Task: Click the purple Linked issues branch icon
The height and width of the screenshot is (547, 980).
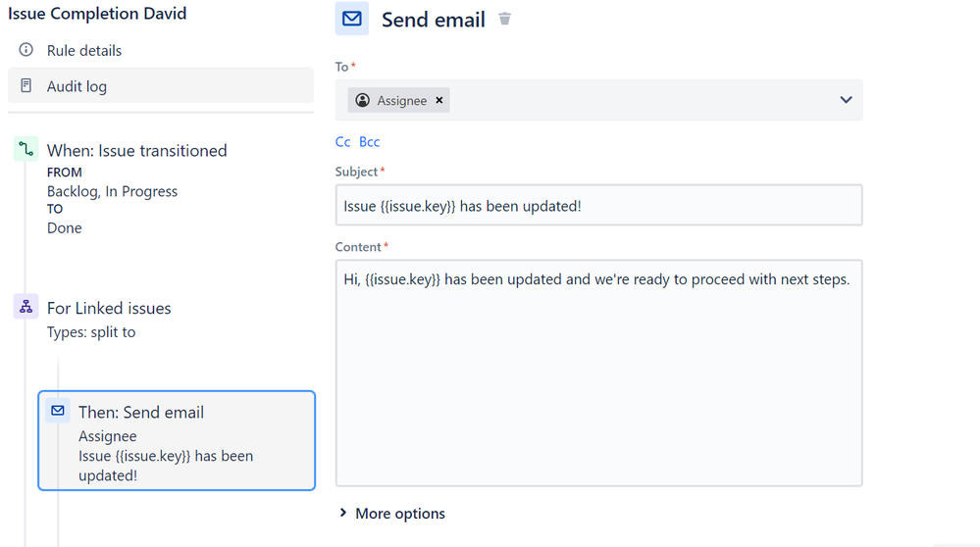Action: click(x=26, y=307)
